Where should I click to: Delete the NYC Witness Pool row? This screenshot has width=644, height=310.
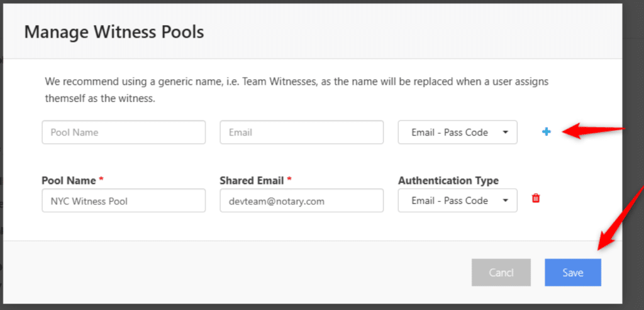click(x=536, y=198)
